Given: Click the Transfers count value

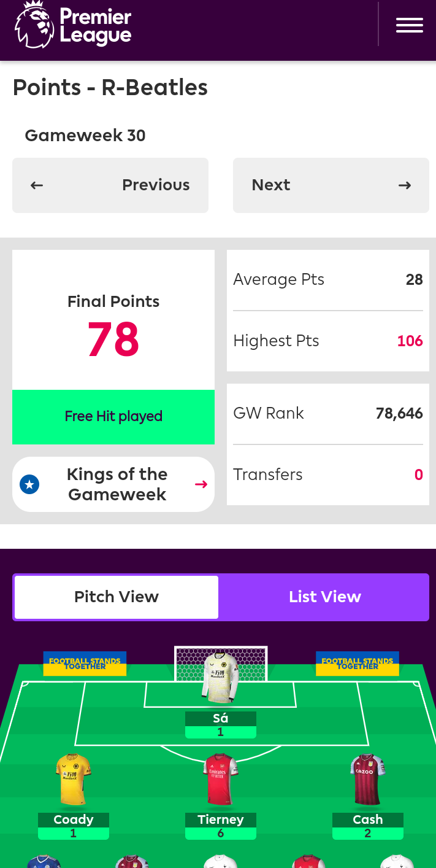Looking at the screenshot, I should click(419, 475).
